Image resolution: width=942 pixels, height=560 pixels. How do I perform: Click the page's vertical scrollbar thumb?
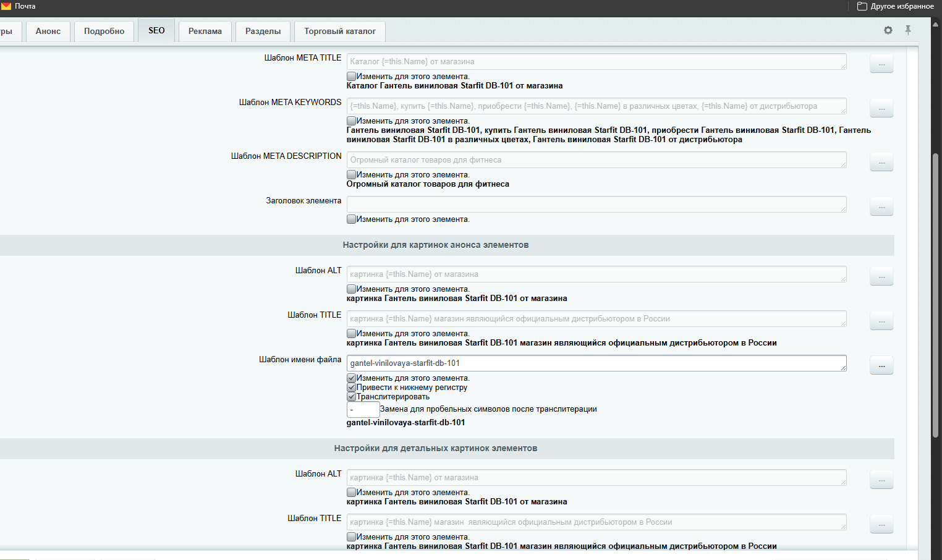pos(936,294)
